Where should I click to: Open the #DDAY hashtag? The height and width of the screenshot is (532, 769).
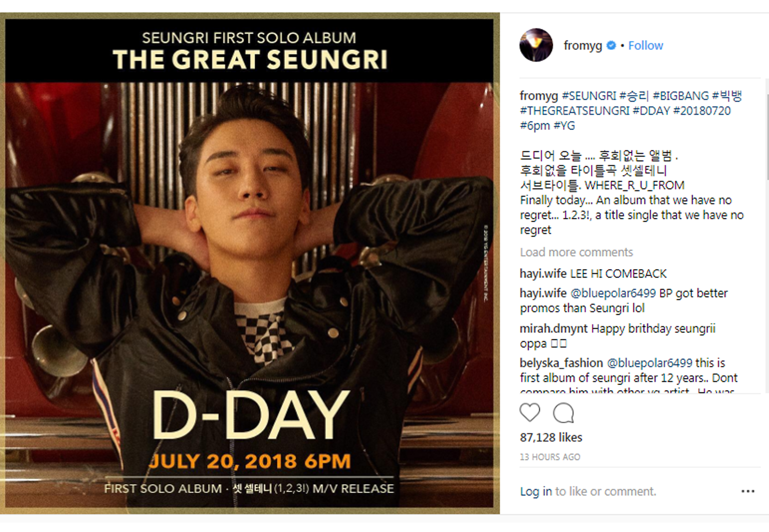point(651,111)
